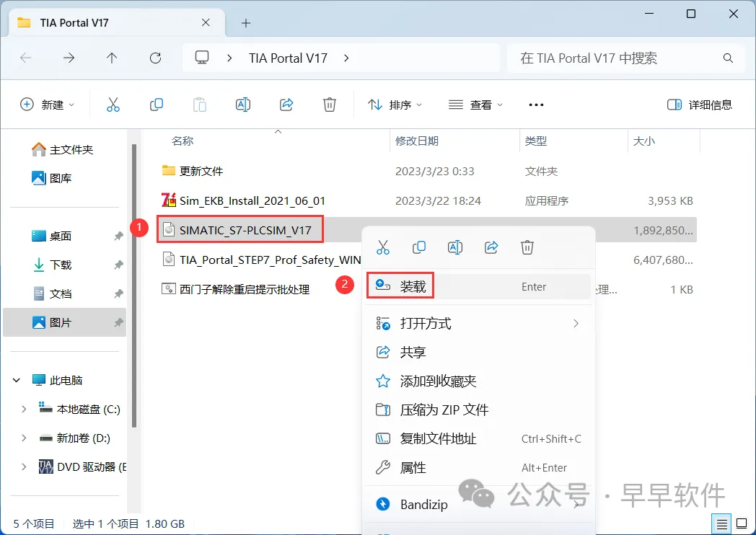The image size is (756, 535).
Task: Choose 装载 in the context menu
Action: point(478,287)
